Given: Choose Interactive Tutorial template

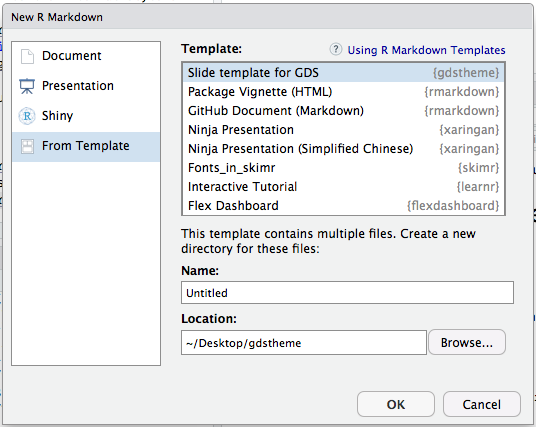Looking at the screenshot, I should coord(343,187).
